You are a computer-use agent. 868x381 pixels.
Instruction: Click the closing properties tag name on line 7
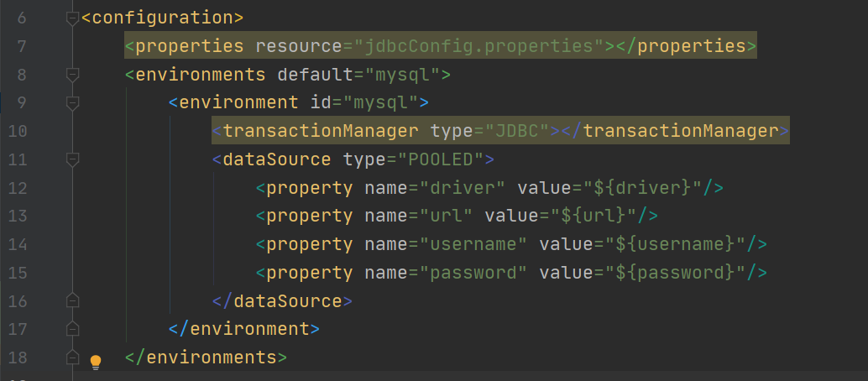point(692,46)
